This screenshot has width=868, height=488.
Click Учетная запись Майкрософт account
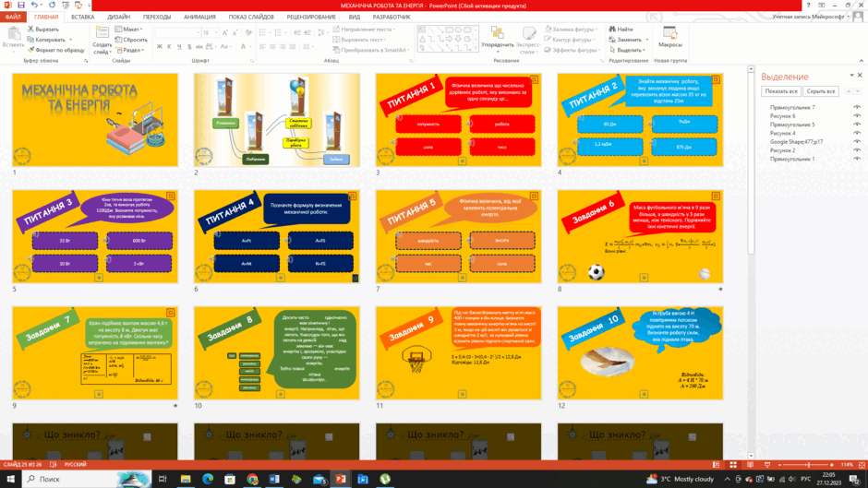pyautogui.click(x=809, y=18)
